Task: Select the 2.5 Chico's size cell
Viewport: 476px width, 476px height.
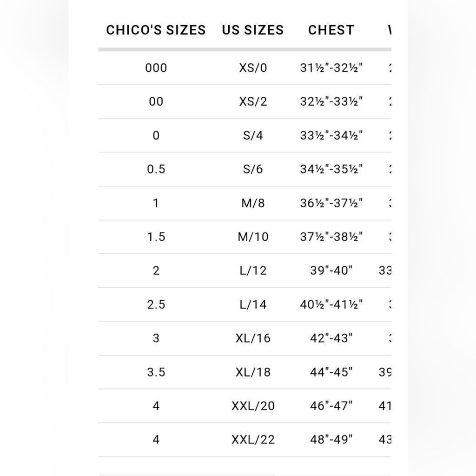Action: click(156, 304)
